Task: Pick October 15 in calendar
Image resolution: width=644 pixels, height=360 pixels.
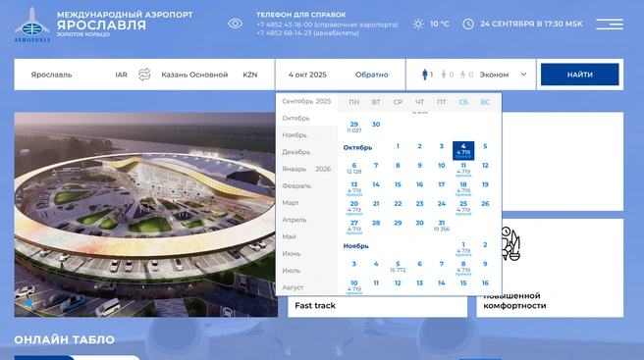Action: click(398, 184)
